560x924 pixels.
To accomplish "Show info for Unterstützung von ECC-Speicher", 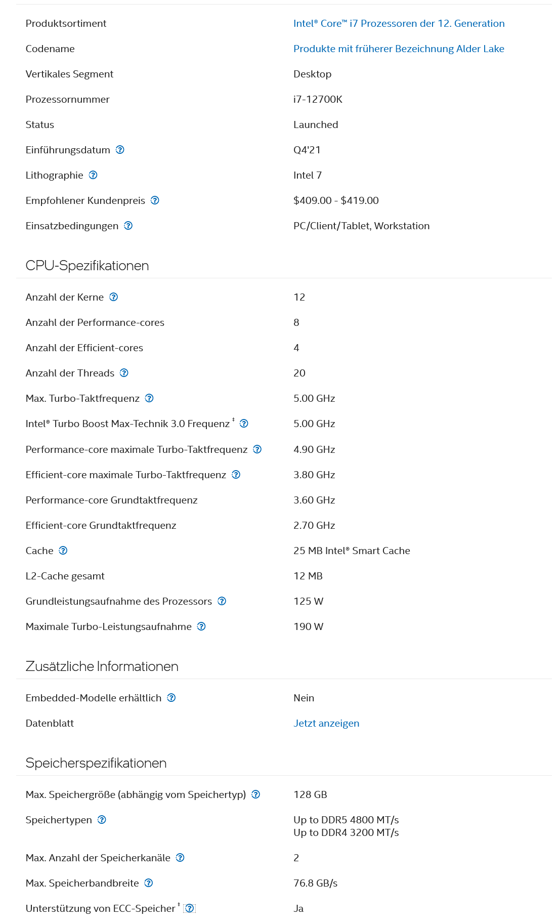I will tap(190, 908).
